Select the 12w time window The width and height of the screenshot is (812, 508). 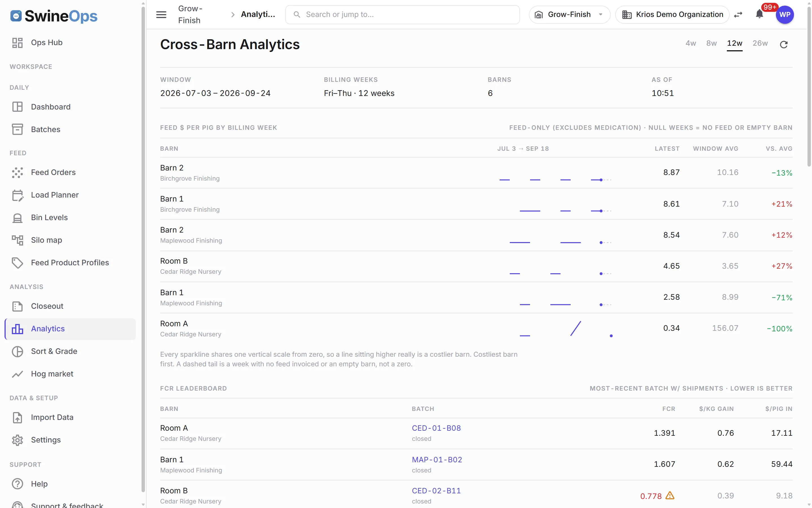pyautogui.click(x=734, y=43)
